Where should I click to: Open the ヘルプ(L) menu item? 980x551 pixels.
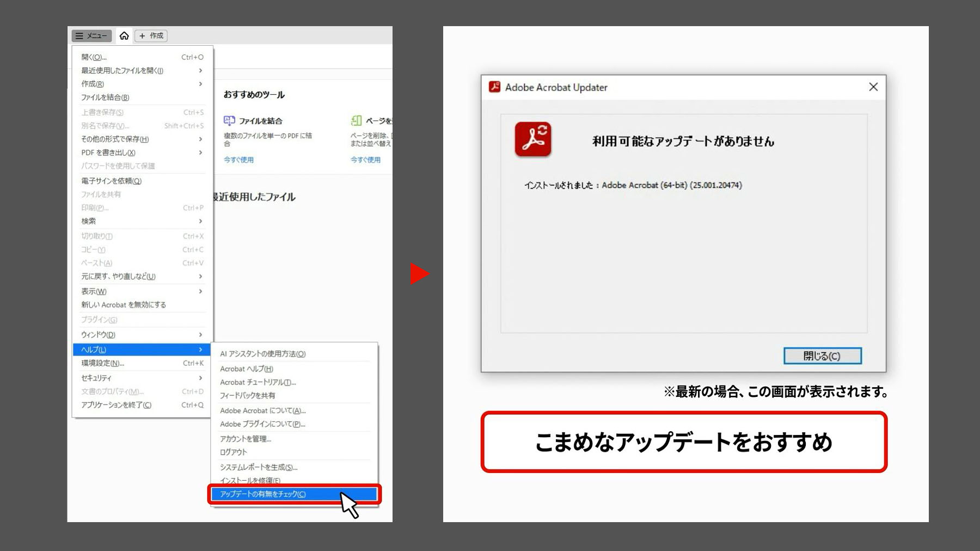[142, 350]
